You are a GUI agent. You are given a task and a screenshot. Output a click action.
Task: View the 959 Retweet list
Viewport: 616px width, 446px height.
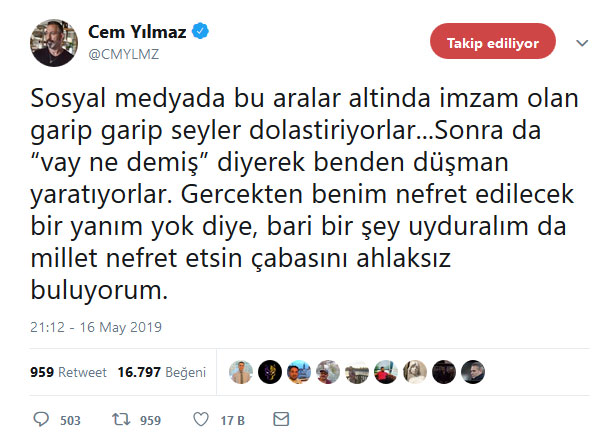[x=68, y=372]
